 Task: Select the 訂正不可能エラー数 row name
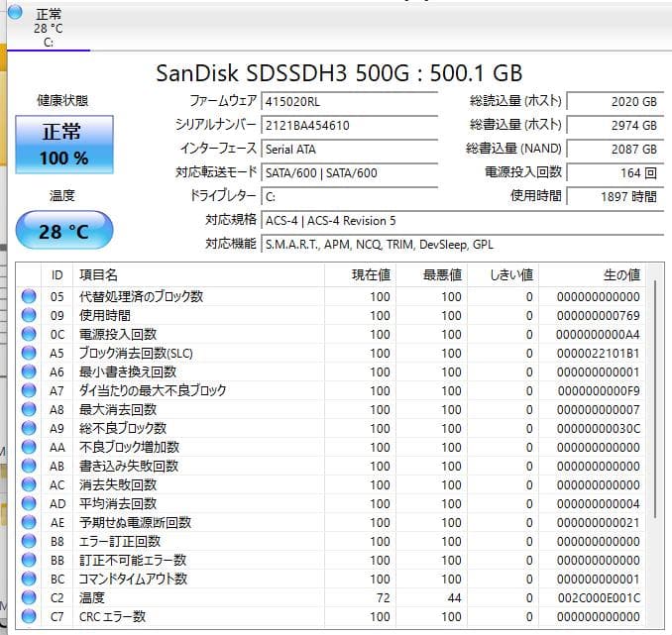click(133, 561)
